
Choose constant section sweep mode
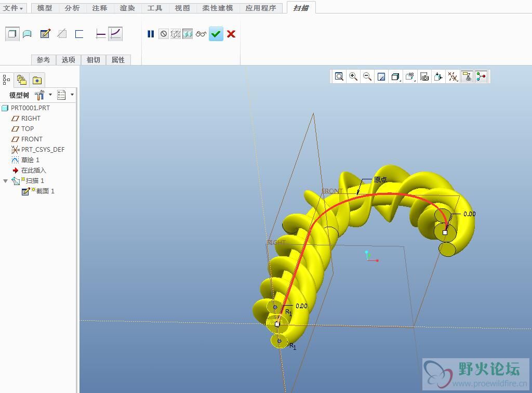click(101, 34)
